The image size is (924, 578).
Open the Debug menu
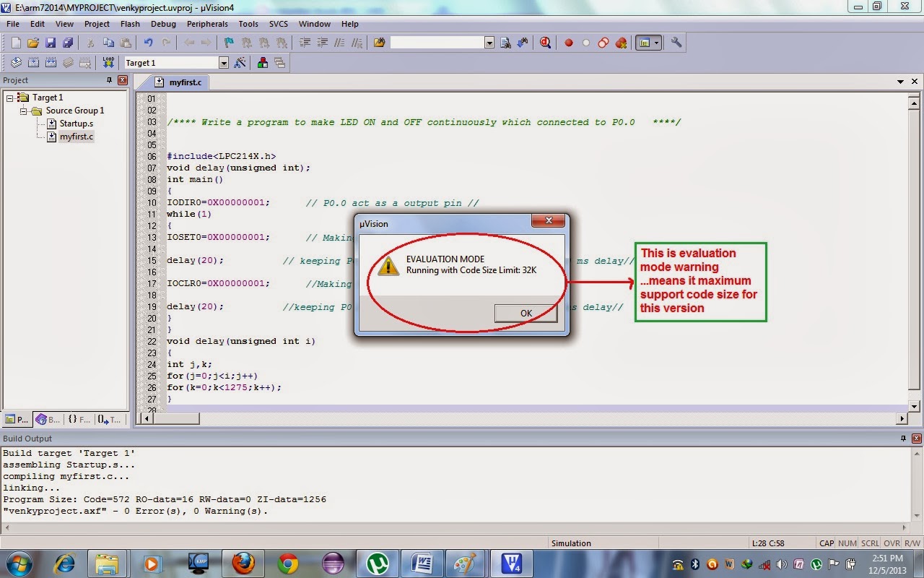(163, 24)
